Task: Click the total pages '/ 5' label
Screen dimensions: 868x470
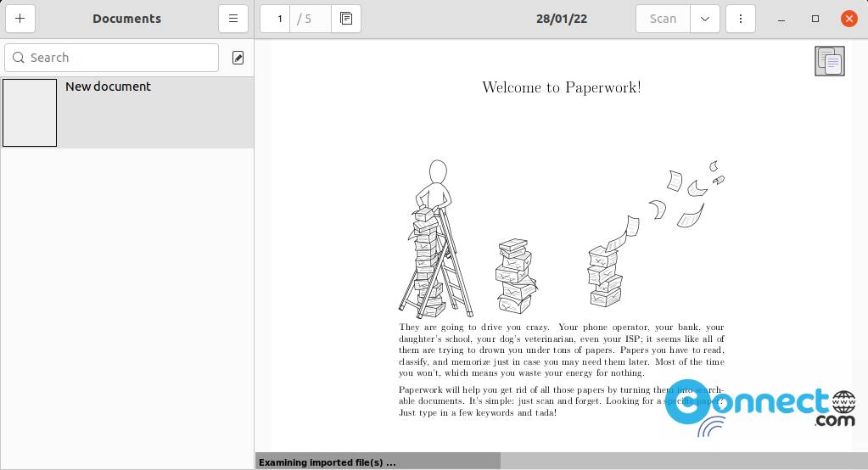Action: (x=305, y=19)
